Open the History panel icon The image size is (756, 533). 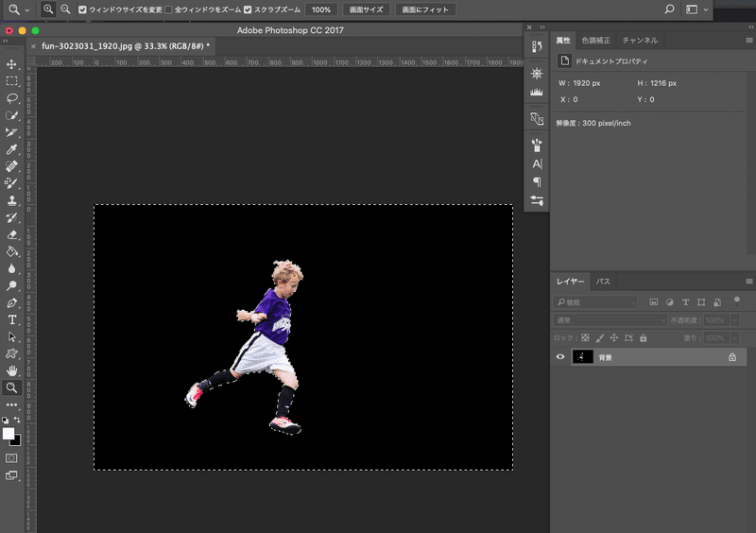[537, 46]
